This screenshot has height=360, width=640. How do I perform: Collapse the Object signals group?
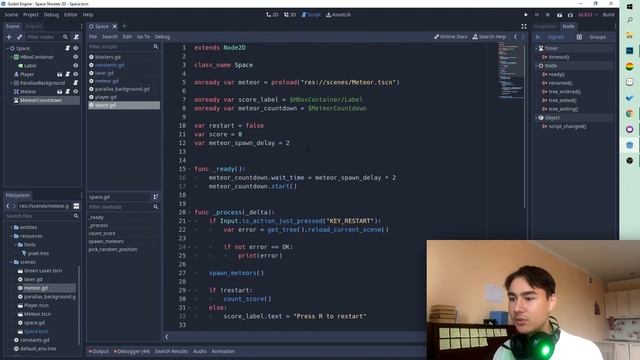[536, 118]
